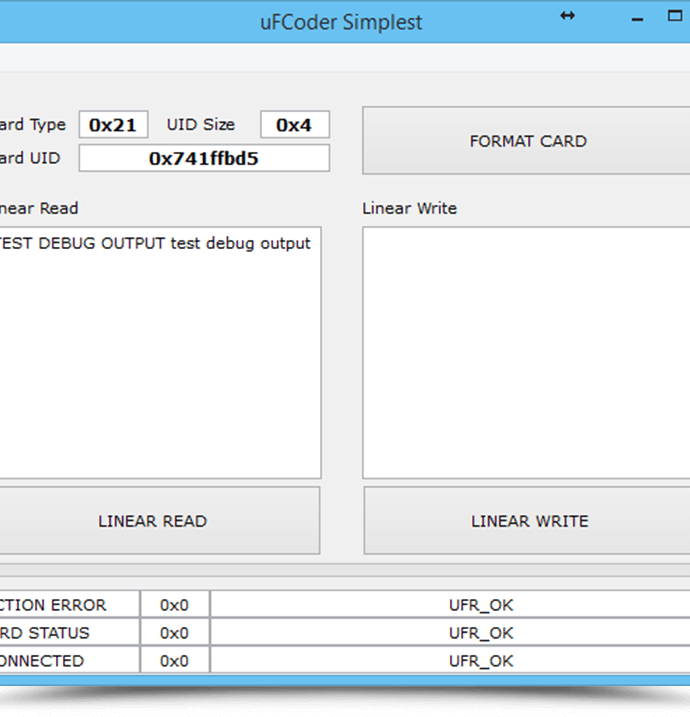The width and height of the screenshot is (690, 717).
Task: Click the UID Size label
Action: pyautogui.click(x=201, y=124)
